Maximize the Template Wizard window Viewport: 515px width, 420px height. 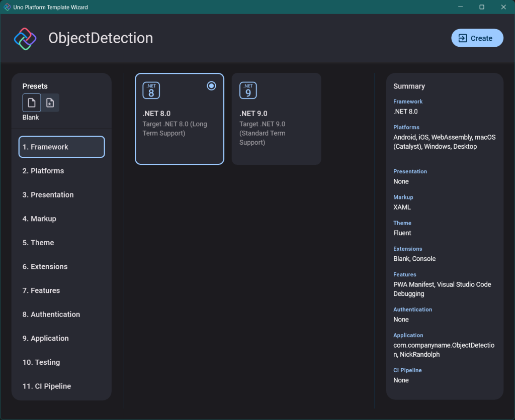pos(482,7)
